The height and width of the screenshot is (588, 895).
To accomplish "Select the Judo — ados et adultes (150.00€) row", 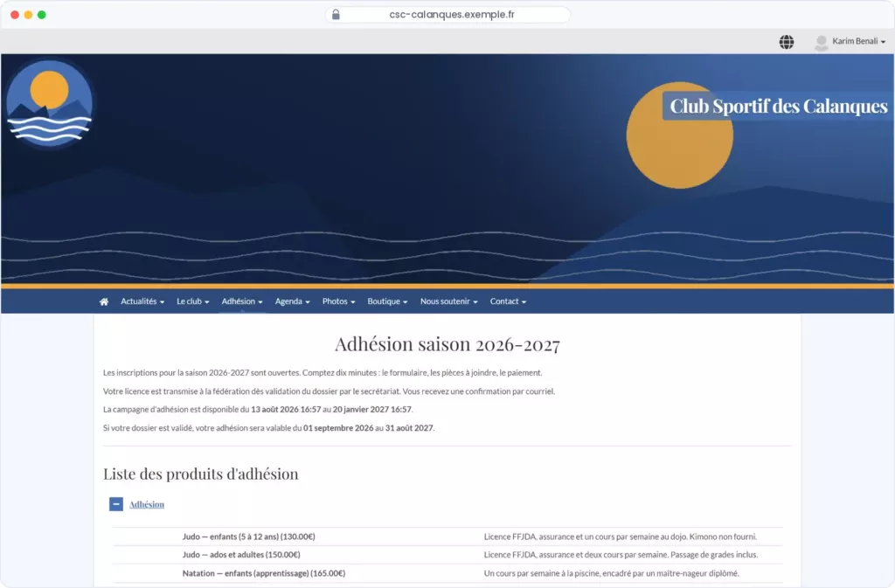I will click(447, 555).
